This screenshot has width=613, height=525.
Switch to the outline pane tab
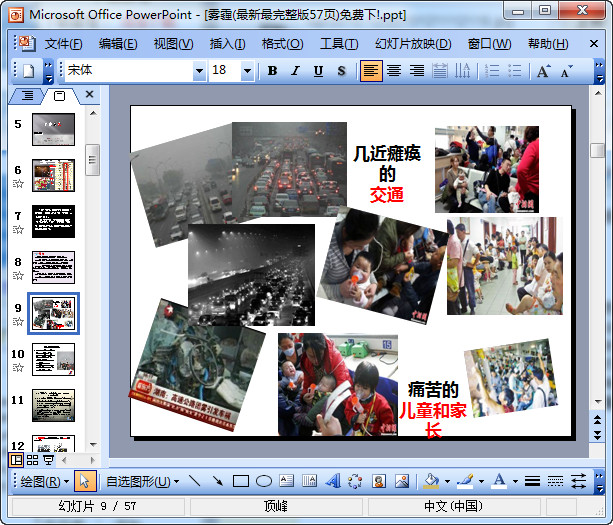pyautogui.click(x=27, y=95)
